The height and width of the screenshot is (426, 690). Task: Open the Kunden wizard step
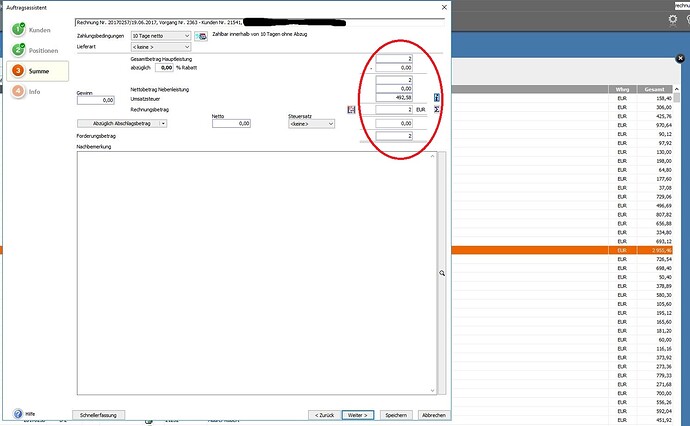point(32,30)
